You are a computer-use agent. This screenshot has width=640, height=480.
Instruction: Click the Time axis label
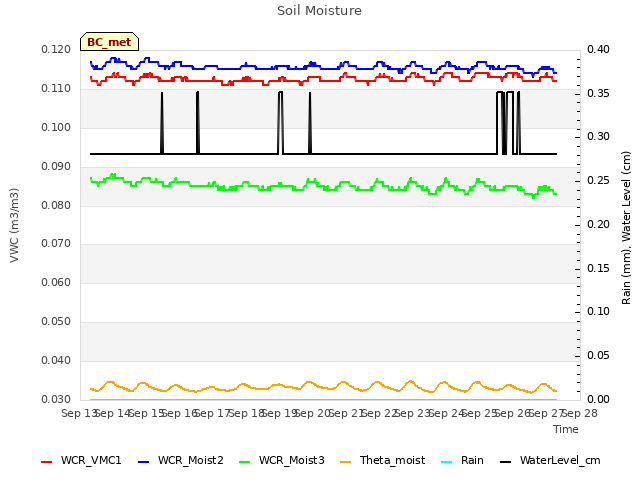pyautogui.click(x=566, y=429)
